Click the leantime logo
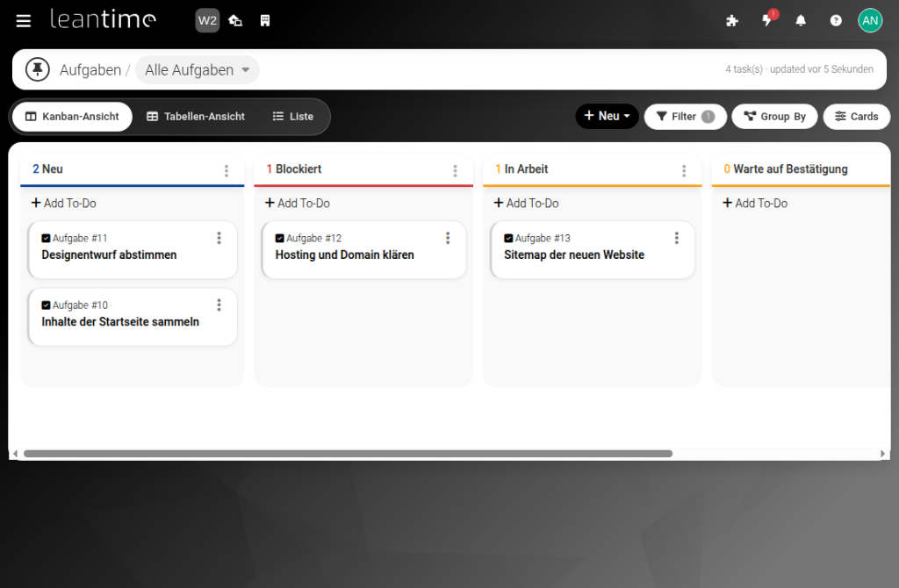Viewport: 899px width, 588px height. 104,19
